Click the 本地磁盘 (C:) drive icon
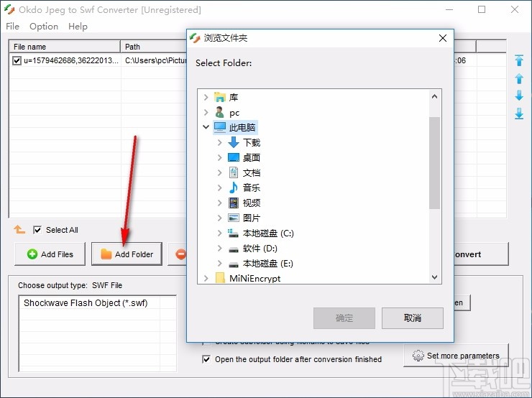The width and height of the screenshot is (532, 398). (x=234, y=233)
